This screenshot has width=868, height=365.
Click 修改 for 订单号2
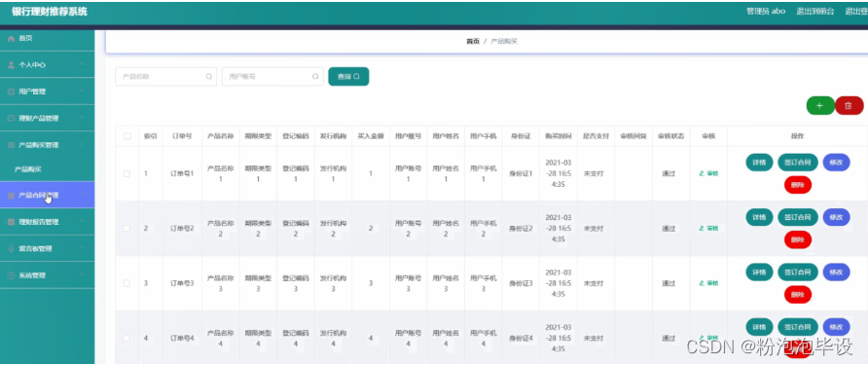tap(836, 217)
